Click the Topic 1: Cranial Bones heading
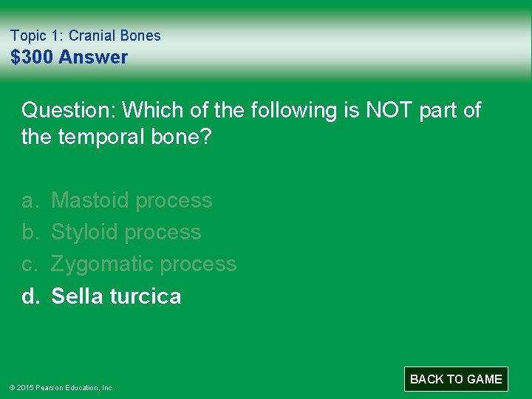 point(86,35)
